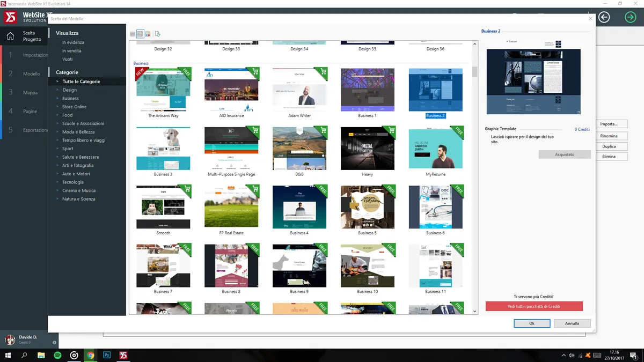Click the volume icon in system tray
644x362 pixels.
[x=571, y=355]
